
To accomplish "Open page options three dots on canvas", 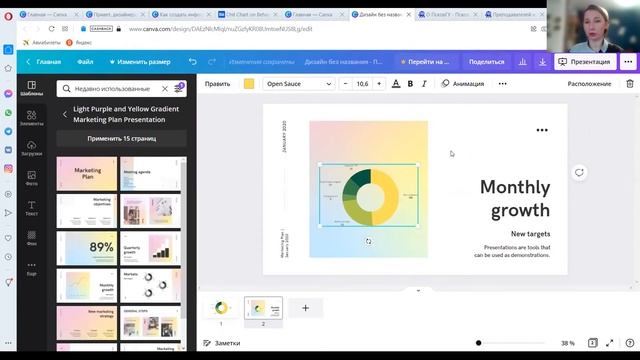I will (542, 130).
